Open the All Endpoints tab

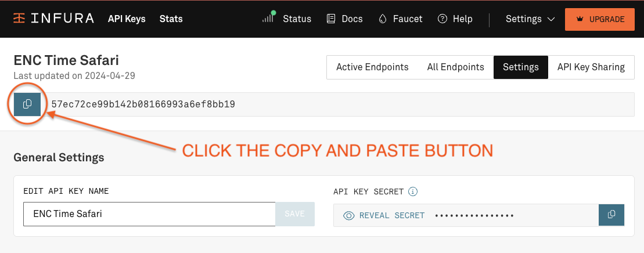coord(455,67)
